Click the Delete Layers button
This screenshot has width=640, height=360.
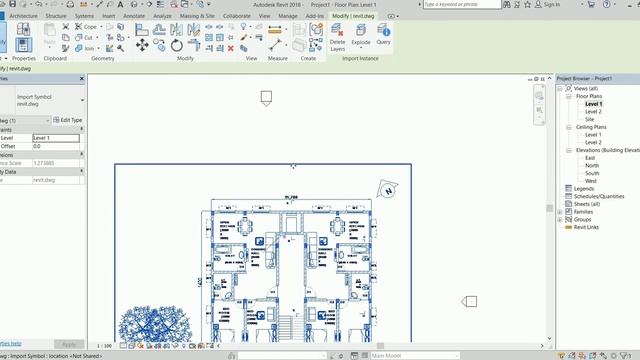(x=338, y=38)
